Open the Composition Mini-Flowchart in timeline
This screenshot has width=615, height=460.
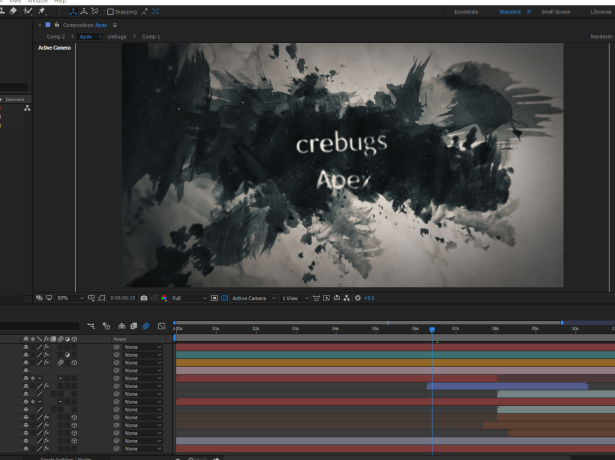click(x=91, y=326)
